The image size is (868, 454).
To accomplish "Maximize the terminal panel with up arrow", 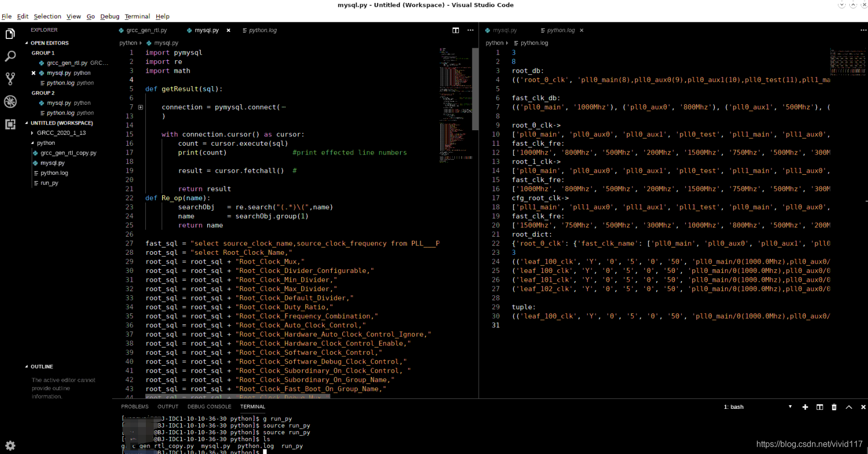I will coord(849,407).
